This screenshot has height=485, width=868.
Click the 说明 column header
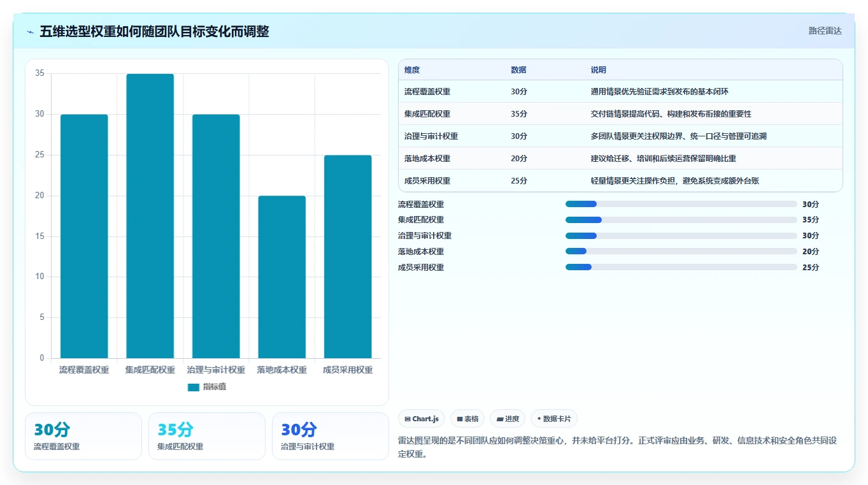click(599, 70)
